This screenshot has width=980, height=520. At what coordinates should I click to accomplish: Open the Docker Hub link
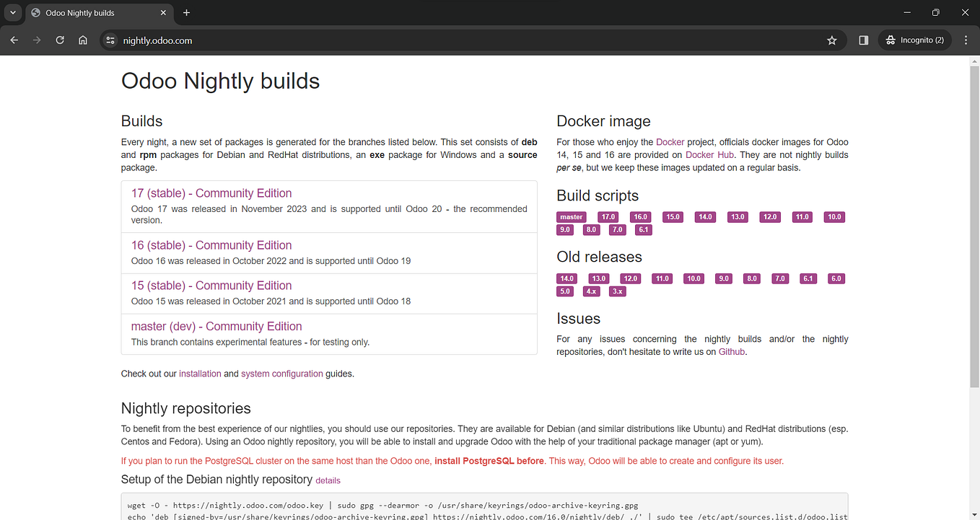(709, 154)
